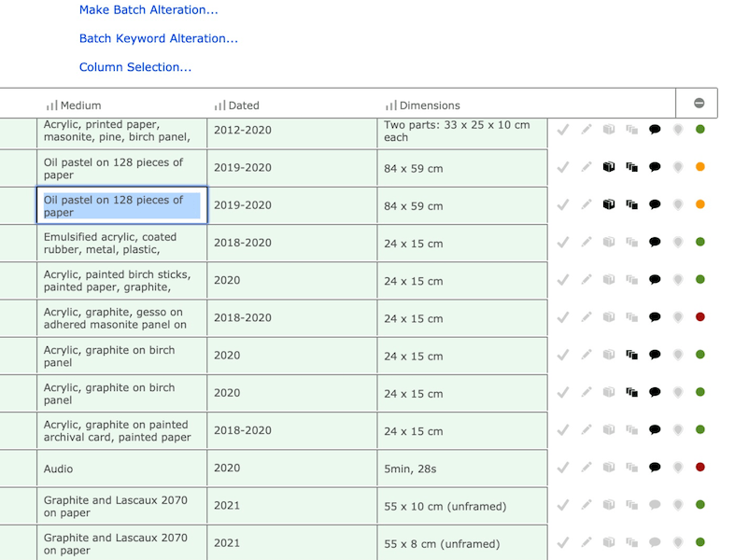Open sort options for the Medium column
This screenshot has width=735, height=560.
coord(51,105)
